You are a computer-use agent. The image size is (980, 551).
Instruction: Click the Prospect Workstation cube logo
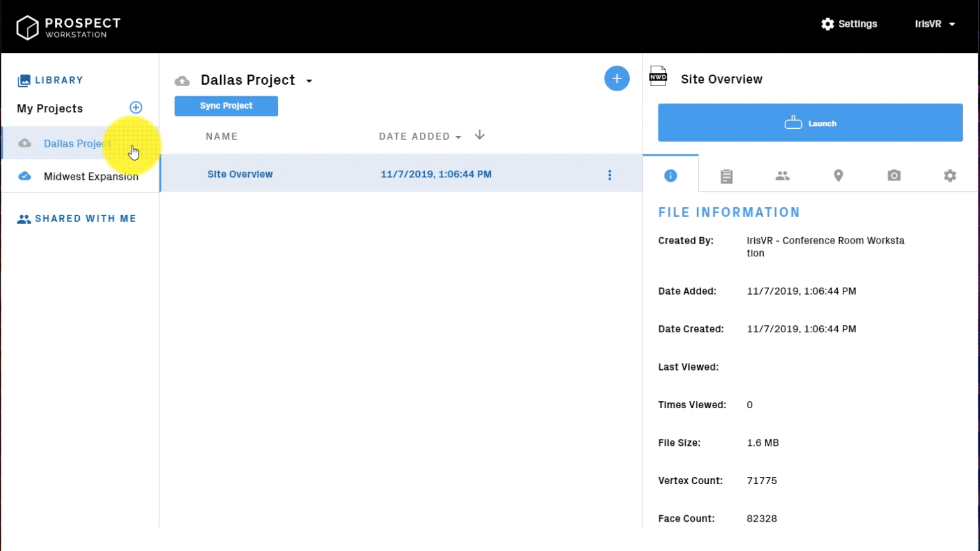27,27
